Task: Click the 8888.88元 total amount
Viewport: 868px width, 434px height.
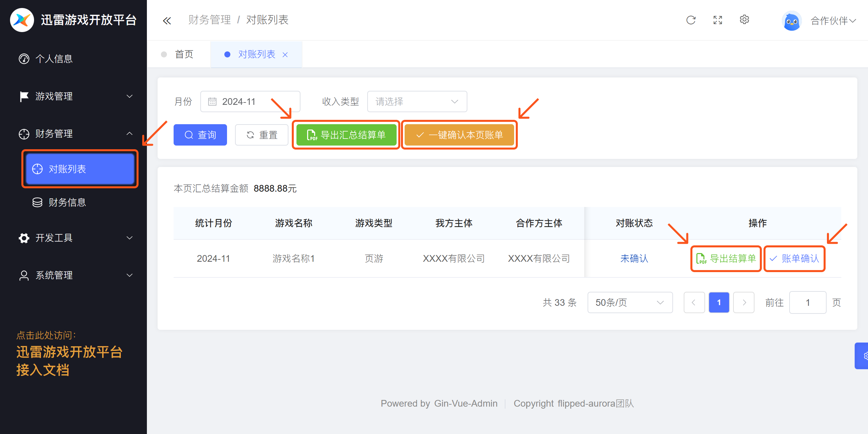Action: pos(275,188)
